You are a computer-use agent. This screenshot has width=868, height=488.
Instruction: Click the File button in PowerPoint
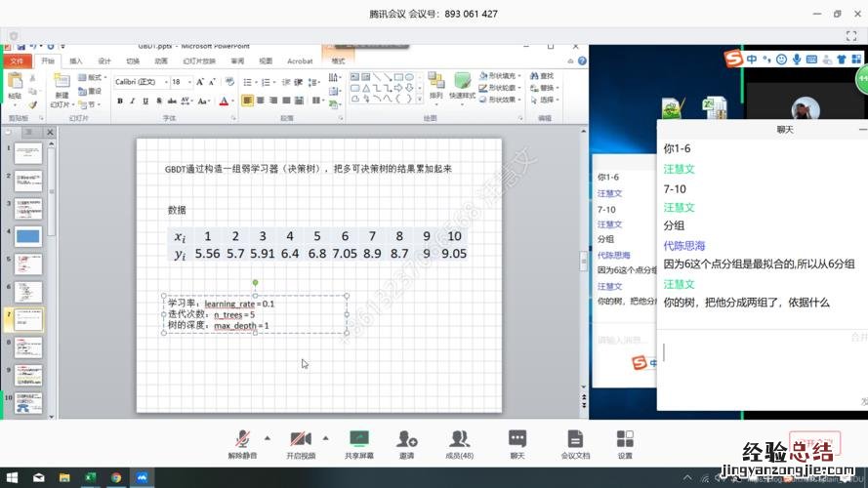click(x=17, y=61)
